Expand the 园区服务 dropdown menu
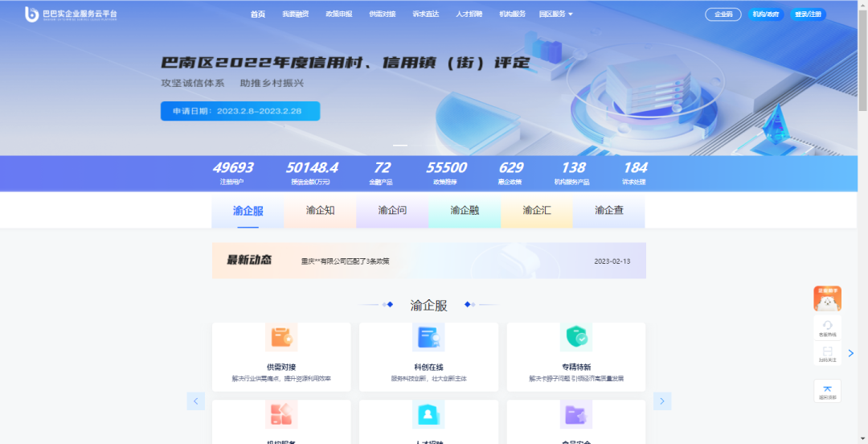This screenshot has height=444, width=868. point(555,14)
